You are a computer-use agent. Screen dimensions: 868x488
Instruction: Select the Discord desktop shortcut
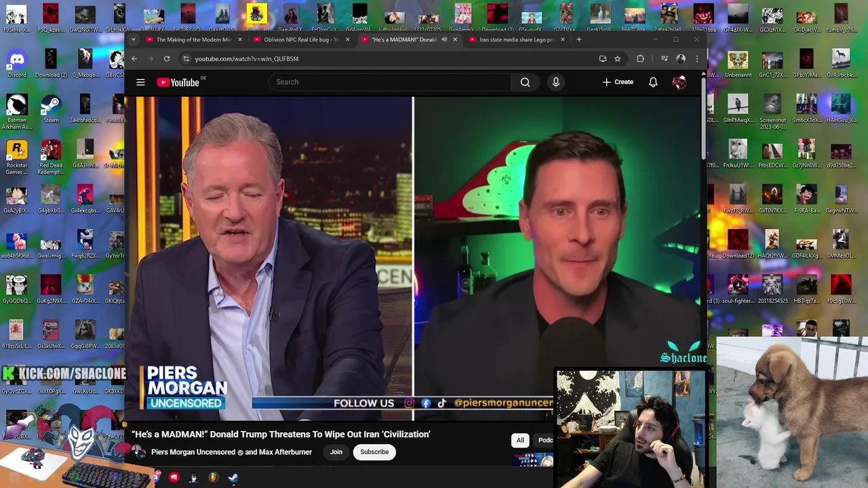16,64
